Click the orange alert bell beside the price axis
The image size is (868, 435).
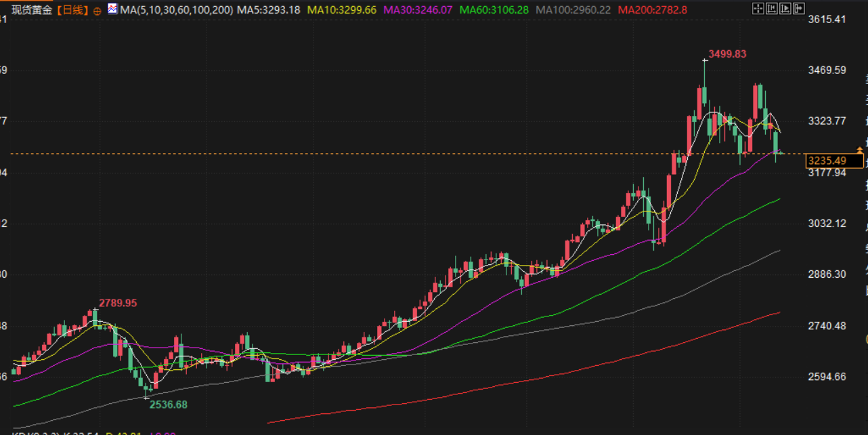coord(860,148)
